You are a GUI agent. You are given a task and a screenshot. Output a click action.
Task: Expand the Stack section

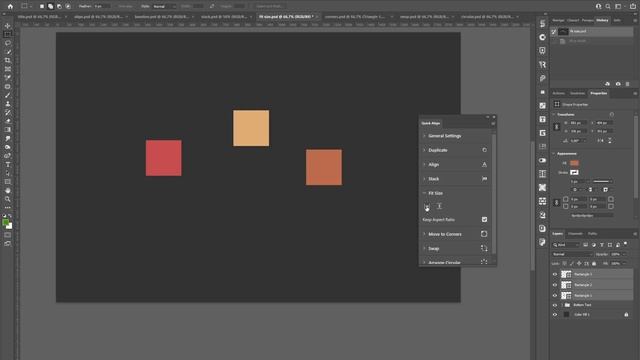click(424, 179)
